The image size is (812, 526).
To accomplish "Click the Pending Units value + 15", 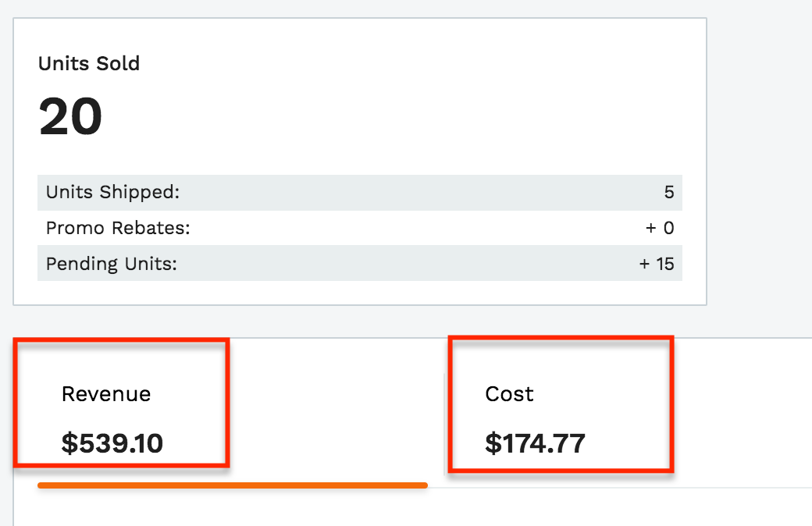I will [x=656, y=264].
